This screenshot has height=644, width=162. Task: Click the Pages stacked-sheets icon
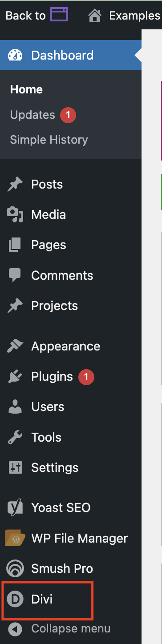[x=15, y=245]
